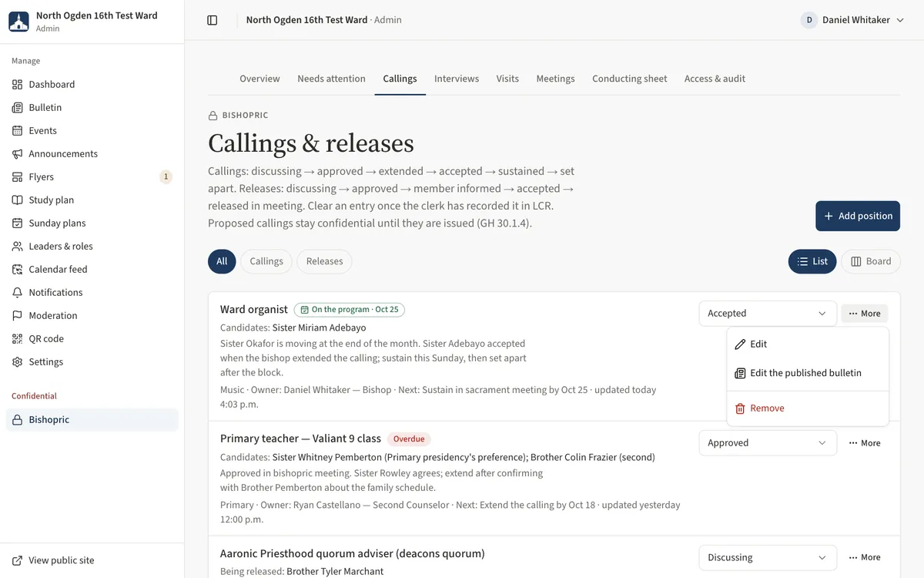Click the D user avatar
Image resolution: width=924 pixels, height=578 pixels.
pyautogui.click(x=809, y=20)
